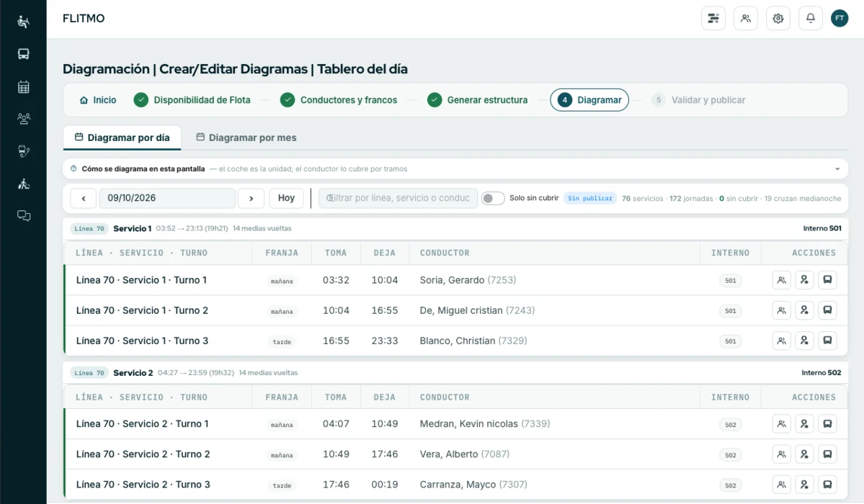Click bus icon for De, Miguel cristian row
The image size is (864, 504).
point(828,310)
